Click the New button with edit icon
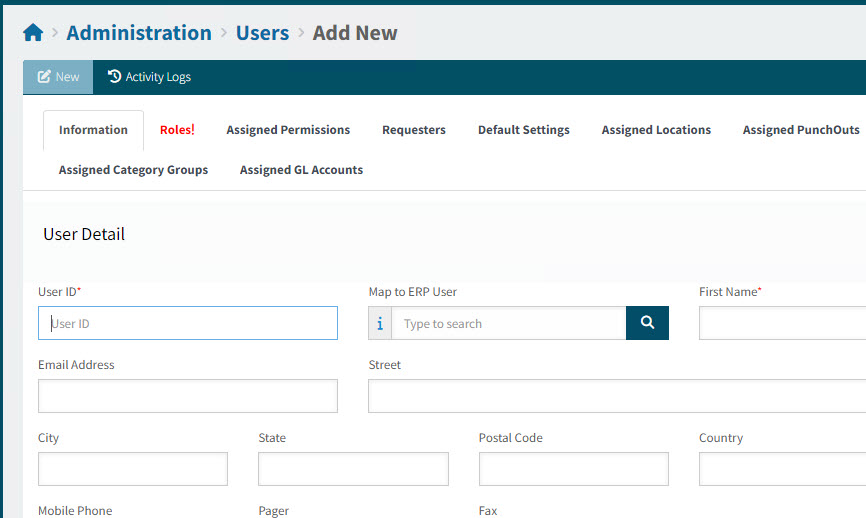Image resolution: width=866 pixels, height=518 pixels. coord(58,77)
